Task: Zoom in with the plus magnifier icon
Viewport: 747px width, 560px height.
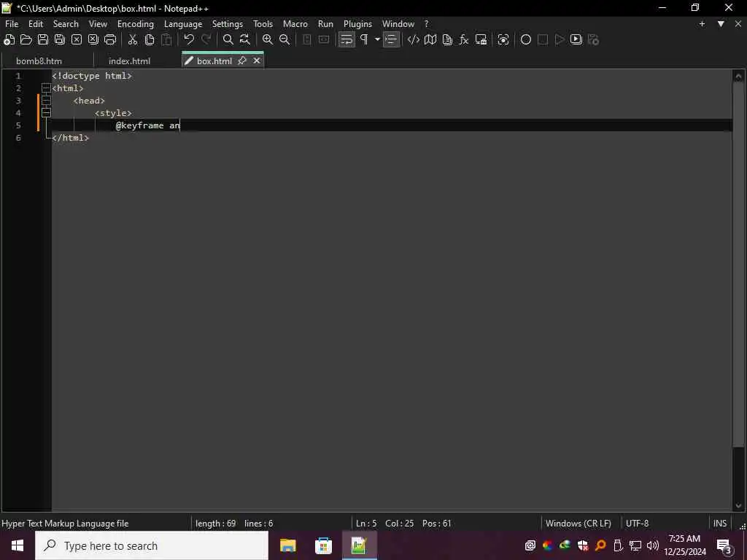Action: (268, 40)
